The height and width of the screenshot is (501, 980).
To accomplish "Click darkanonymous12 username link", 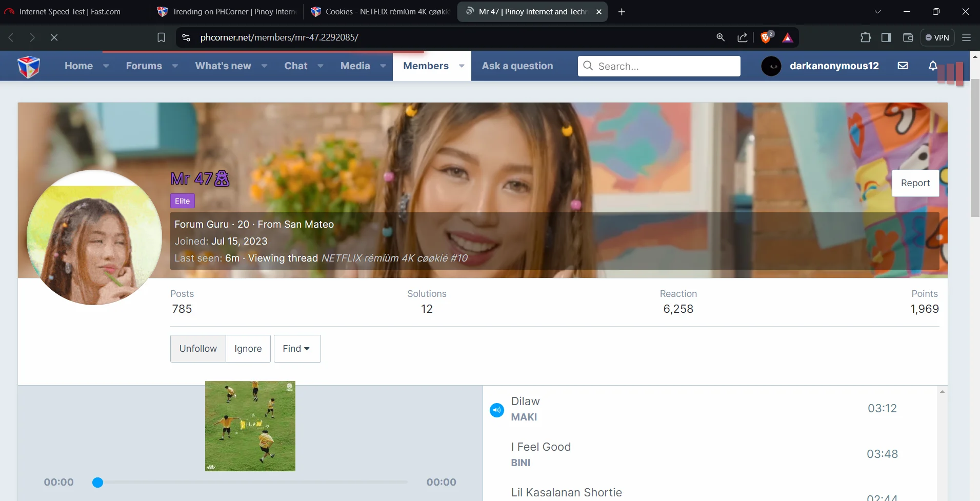I will click(x=834, y=66).
